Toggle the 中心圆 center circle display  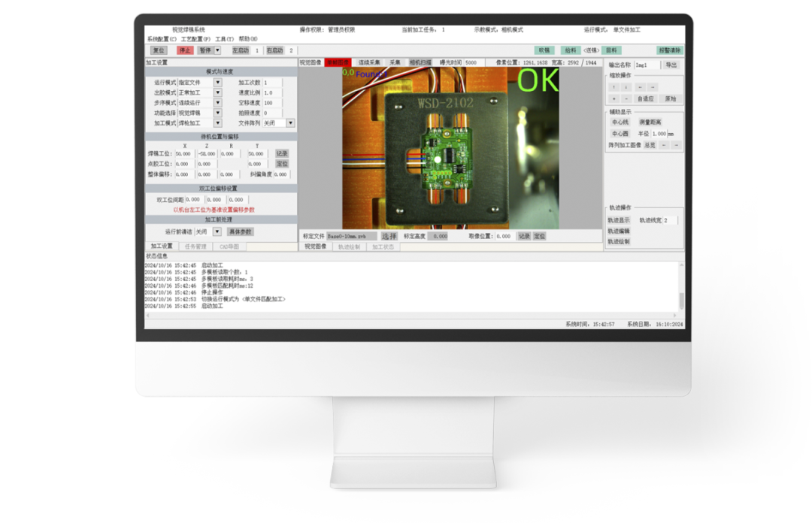620,134
